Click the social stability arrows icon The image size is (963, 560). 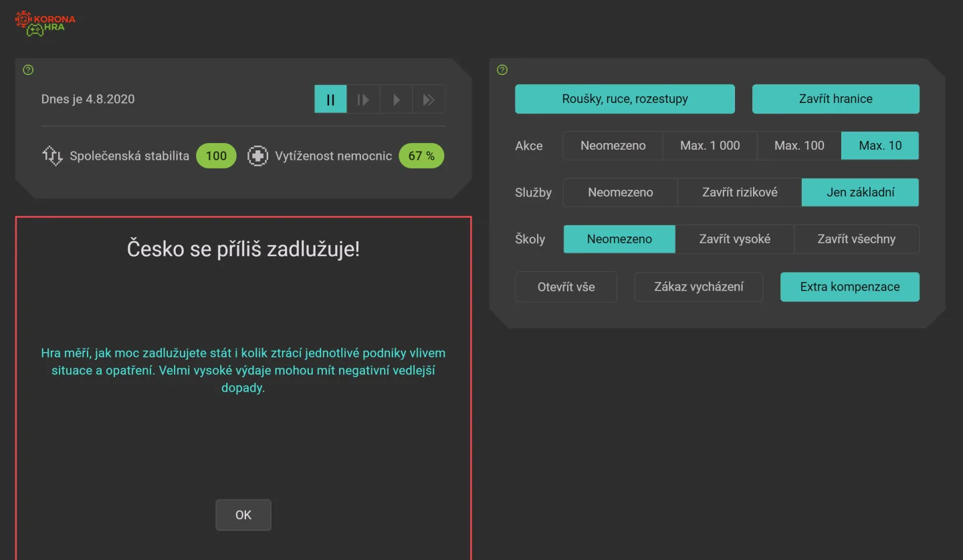click(52, 156)
